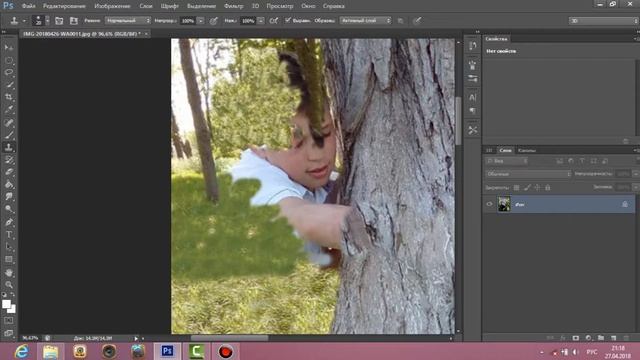Change the screen mode
Image resolution: width=640 pixels, height=360 pixels.
9,333
